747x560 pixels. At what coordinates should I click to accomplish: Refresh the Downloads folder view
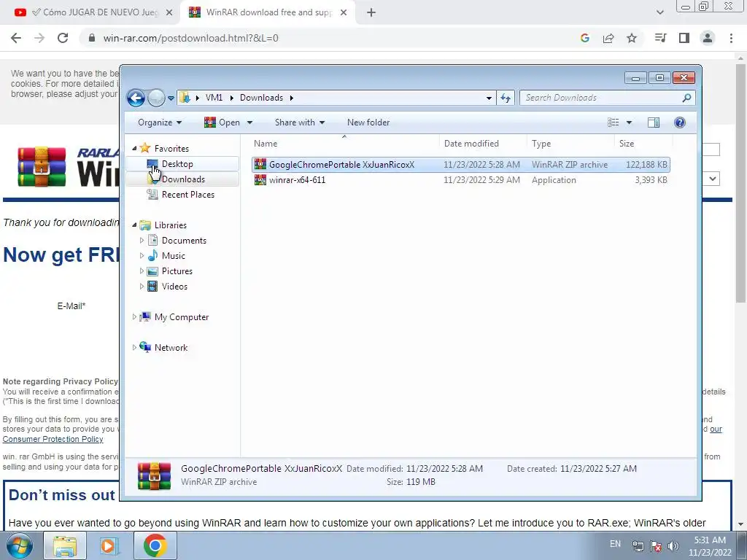[x=506, y=98]
